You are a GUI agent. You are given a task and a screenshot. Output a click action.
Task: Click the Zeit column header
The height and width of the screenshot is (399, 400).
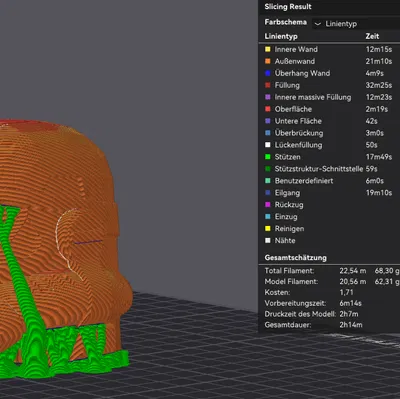point(372,36)
